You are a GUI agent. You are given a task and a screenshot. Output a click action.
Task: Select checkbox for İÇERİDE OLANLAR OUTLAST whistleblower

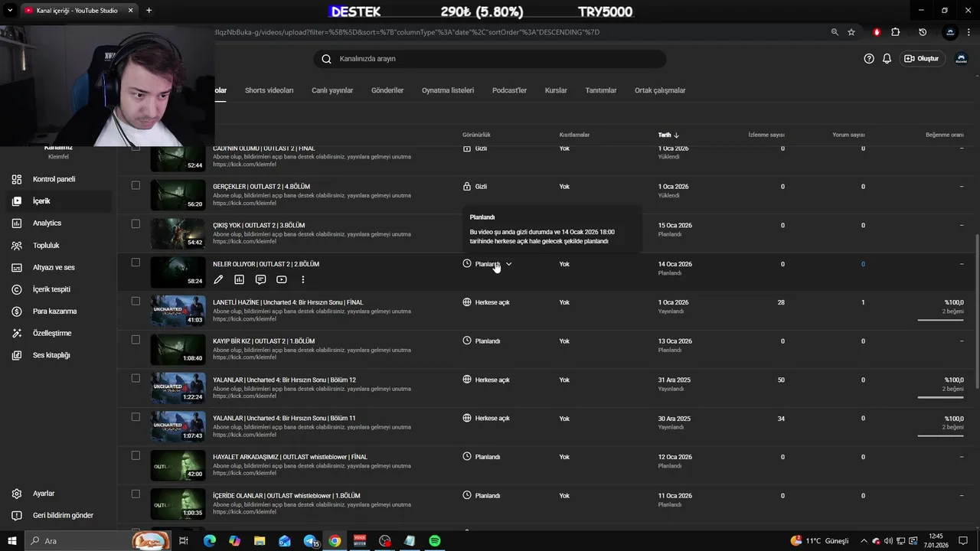pyautogui.click(x=136, y=494)
